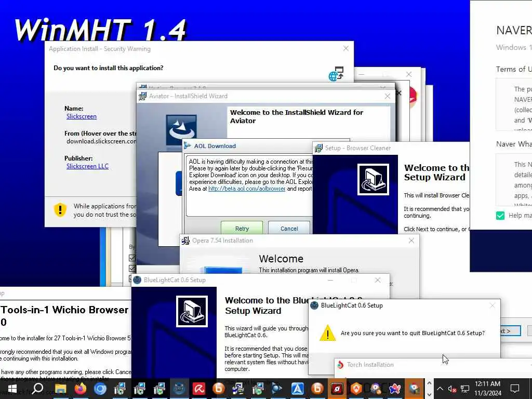532x399 pixels.
Task: Close the Aviator InstallShield Wizard window
Action: [x=388, y=96]
